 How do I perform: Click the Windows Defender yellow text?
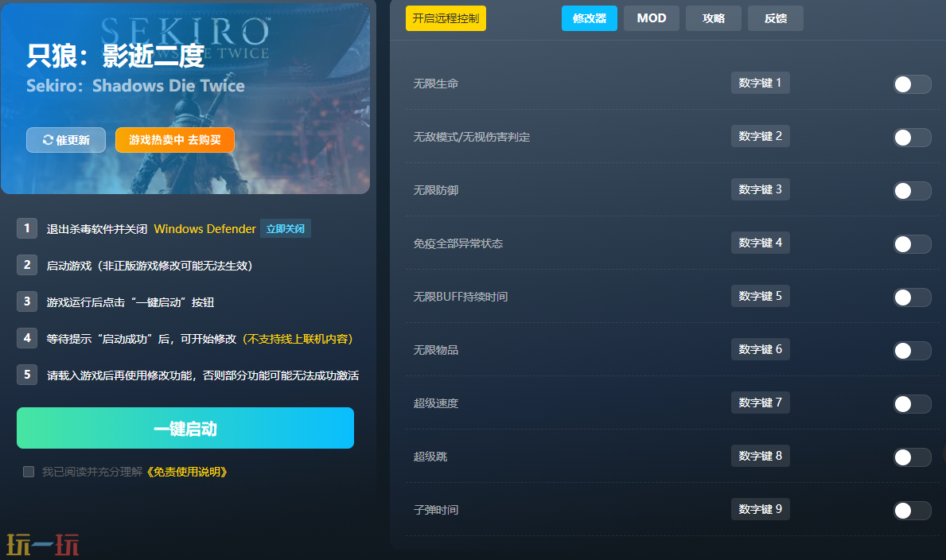pyautogui.click(x=205, y=229)
